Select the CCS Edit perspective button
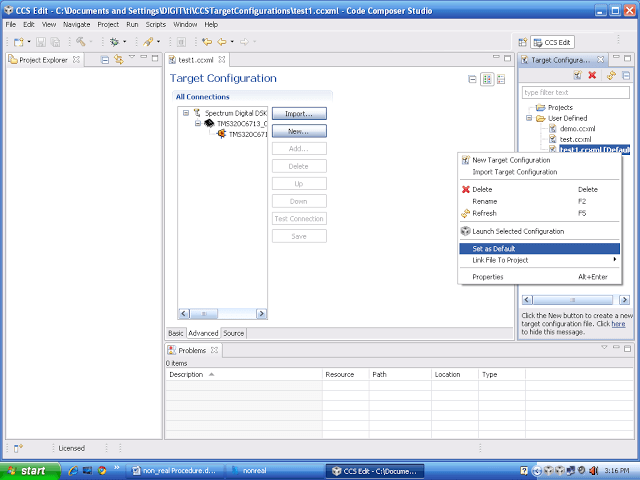The height and width of the screenshot is (480, 640). click(x=552, y=42)
